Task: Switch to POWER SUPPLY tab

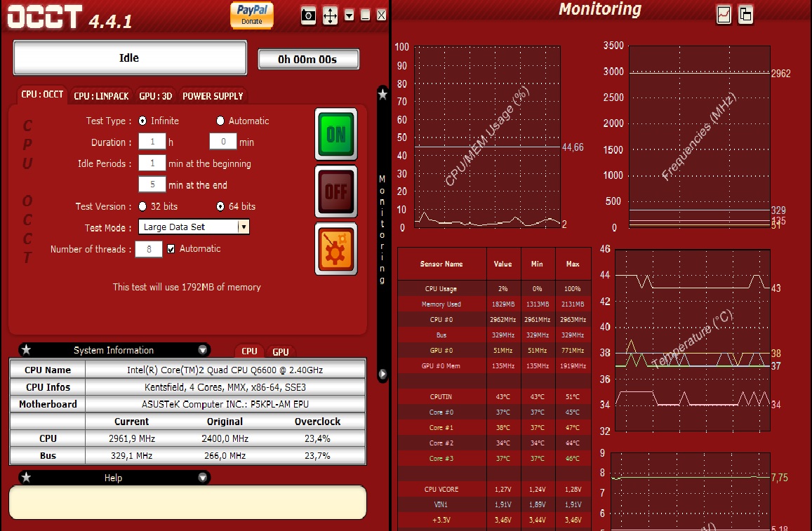Action: (x=213, y=95)
